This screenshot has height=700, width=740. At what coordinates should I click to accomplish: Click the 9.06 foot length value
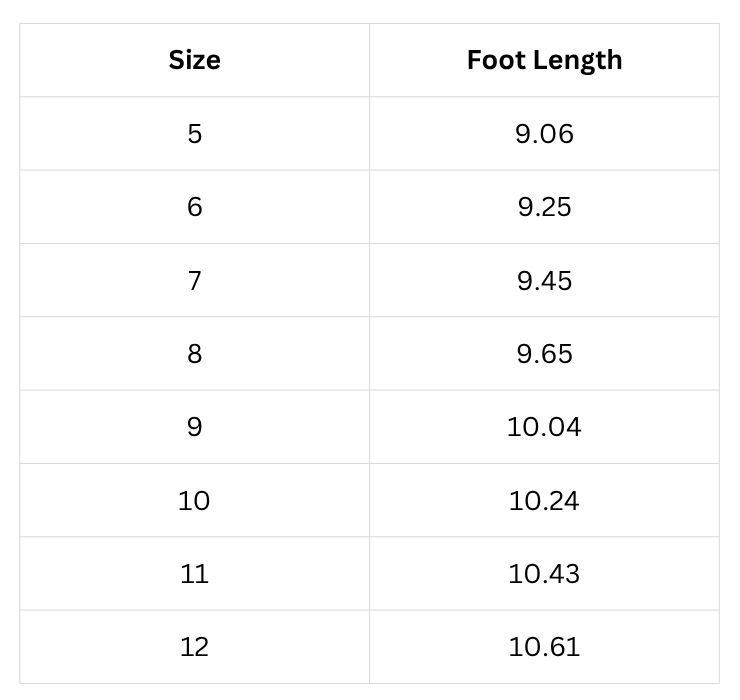[x=544, y=133]
